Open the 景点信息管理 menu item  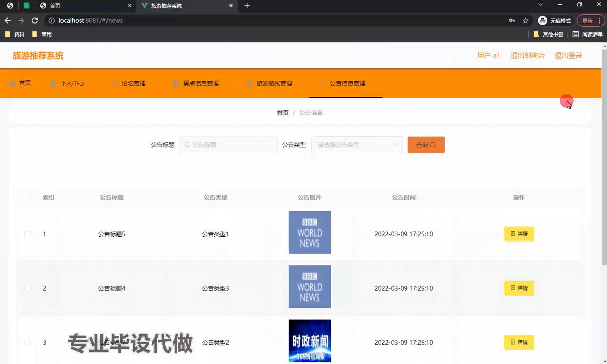click(196, 83)
